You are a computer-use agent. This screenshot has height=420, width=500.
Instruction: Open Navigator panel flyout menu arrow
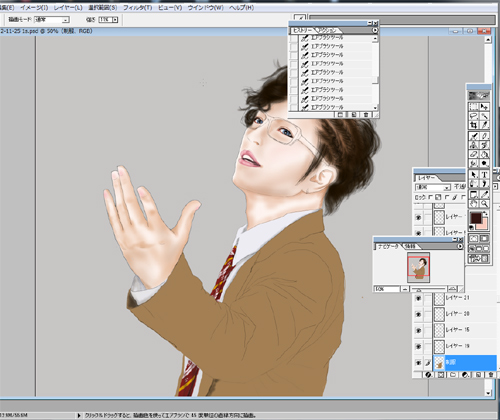click(460, 246)
